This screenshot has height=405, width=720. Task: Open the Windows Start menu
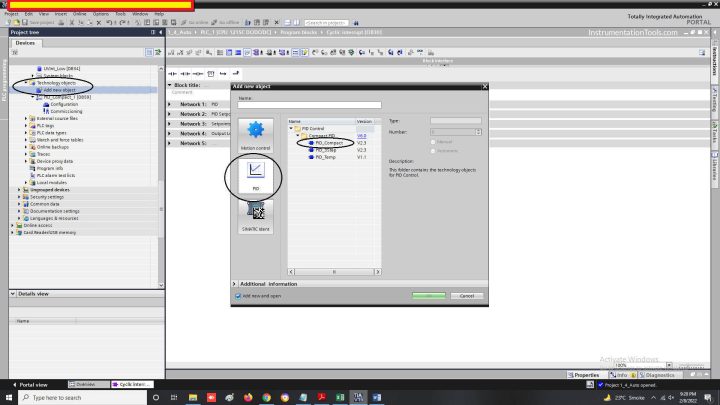click(x=9, y=397)
